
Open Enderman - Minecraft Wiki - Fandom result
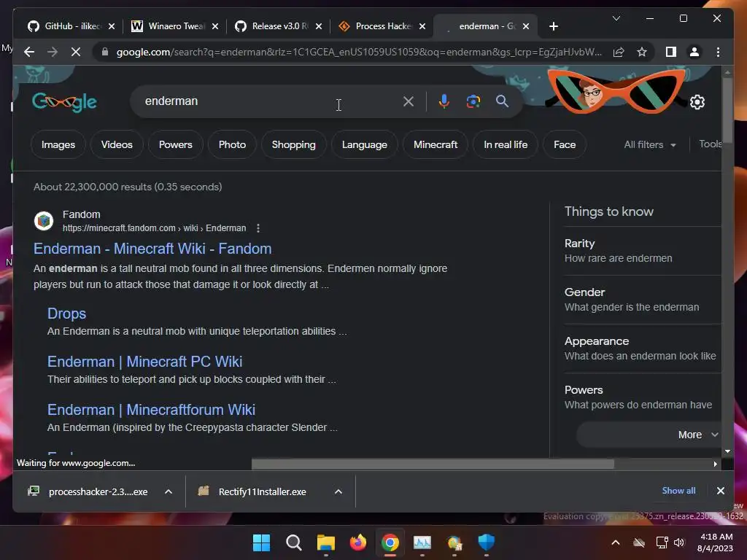152,249
